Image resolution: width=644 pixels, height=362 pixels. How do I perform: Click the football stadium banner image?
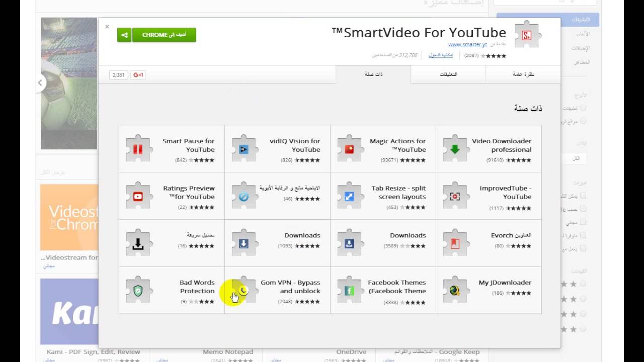pyautogui.click(x=69, y=83)
